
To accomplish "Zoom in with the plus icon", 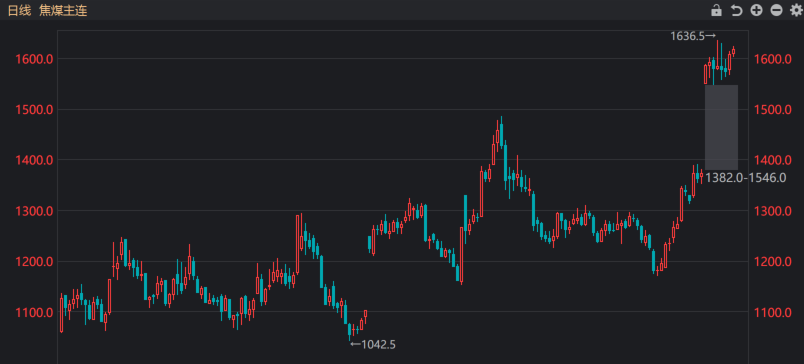I will (756, 10).
